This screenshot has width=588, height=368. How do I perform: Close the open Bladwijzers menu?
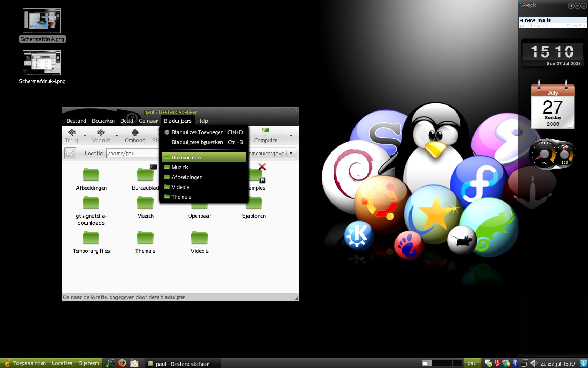pyautogui.click(x=178, y=121)
